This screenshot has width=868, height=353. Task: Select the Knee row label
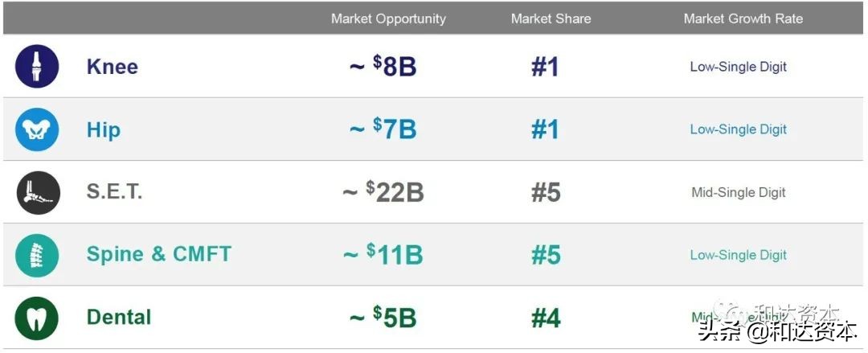click(112, 66)
